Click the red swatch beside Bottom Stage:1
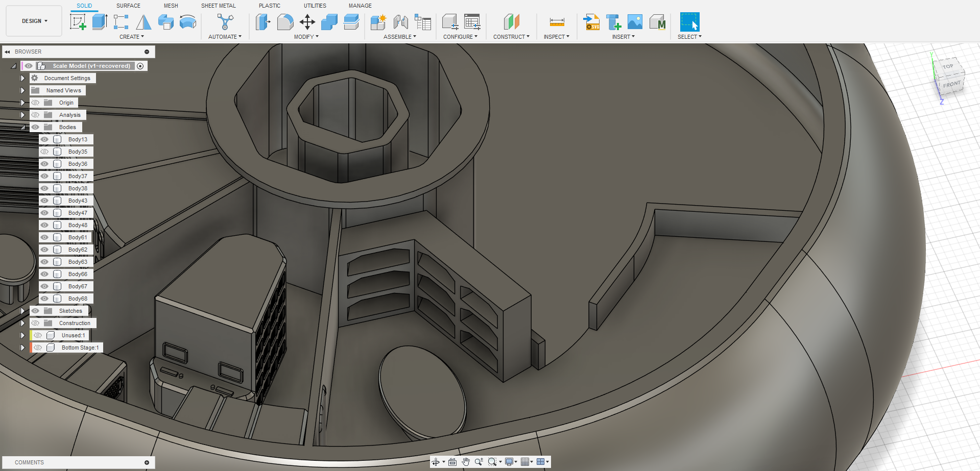The height and width of the screenshot is (471, 980). (x=31, y=348)
